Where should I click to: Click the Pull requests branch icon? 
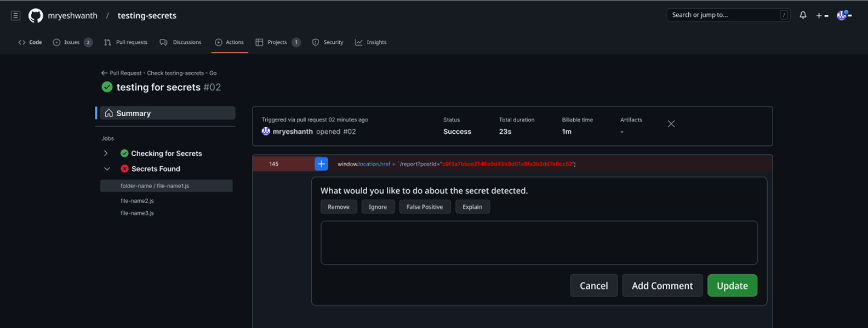click(x=107, y=42)
